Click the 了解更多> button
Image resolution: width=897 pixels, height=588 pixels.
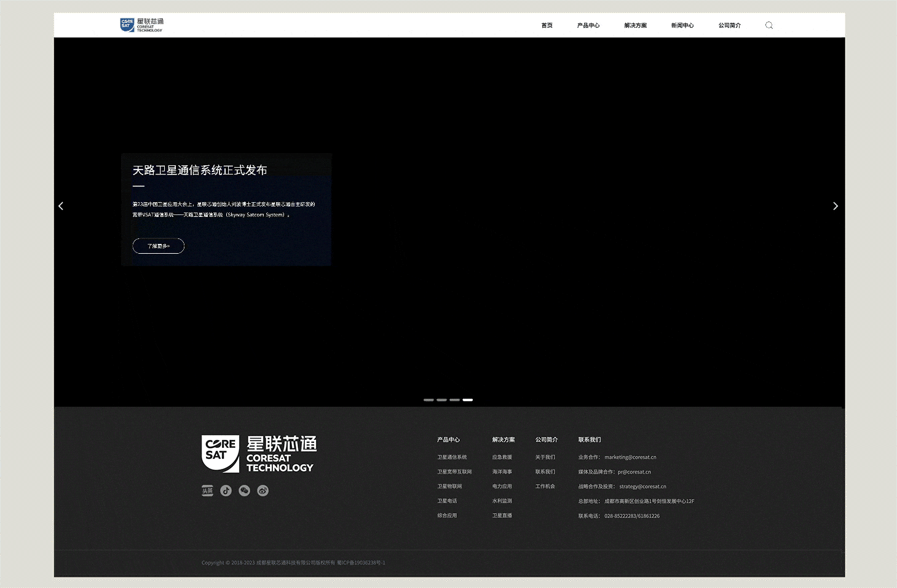[x=159, y=246]
